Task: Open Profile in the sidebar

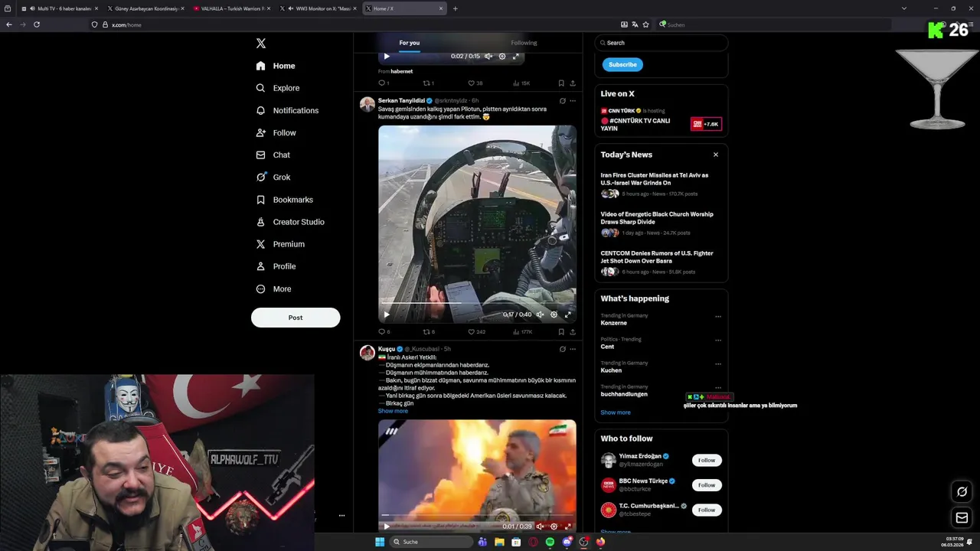Action: click(276, 266)
